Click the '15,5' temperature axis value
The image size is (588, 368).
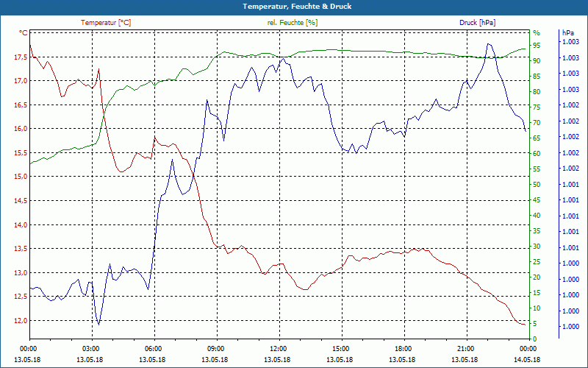coord(21,153)
